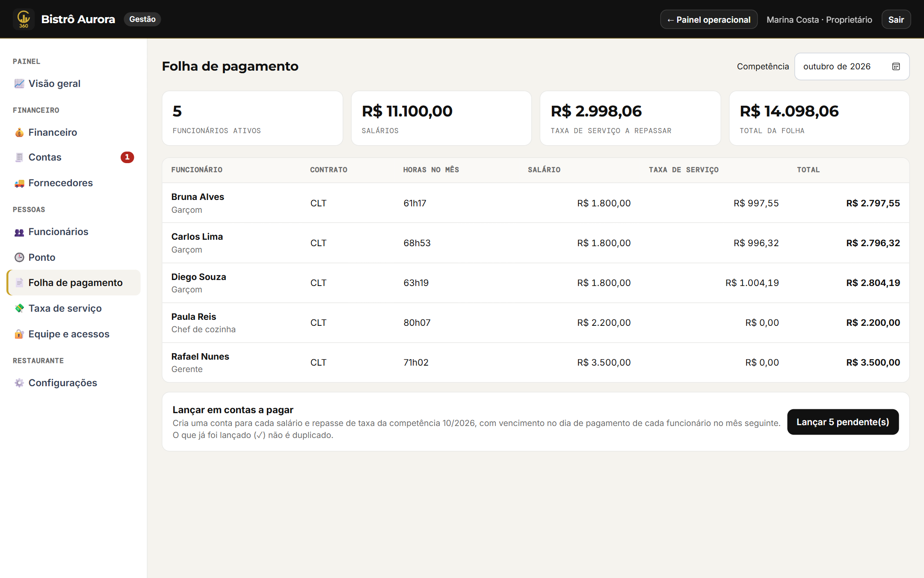Image resolution: width=924 pixels, height=578 pixels.
Task: Click the red Contas notification badge
Action: pyautogui.click(x=127, y=157)
